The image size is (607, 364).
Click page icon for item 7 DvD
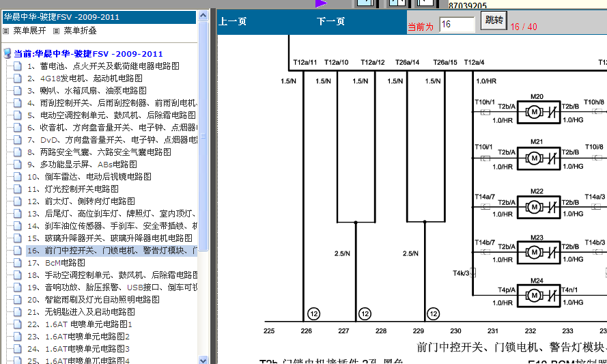point(18,140)
